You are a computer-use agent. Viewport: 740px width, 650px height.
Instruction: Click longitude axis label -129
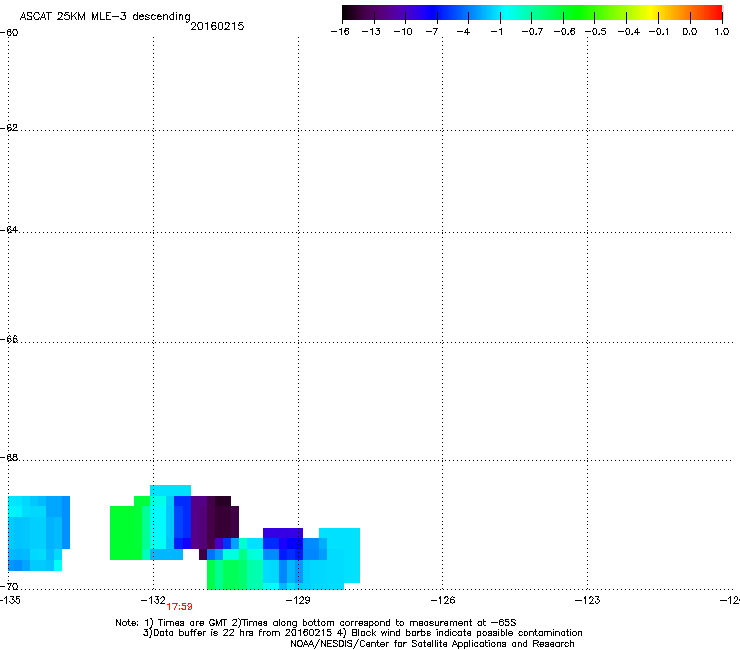298,600
